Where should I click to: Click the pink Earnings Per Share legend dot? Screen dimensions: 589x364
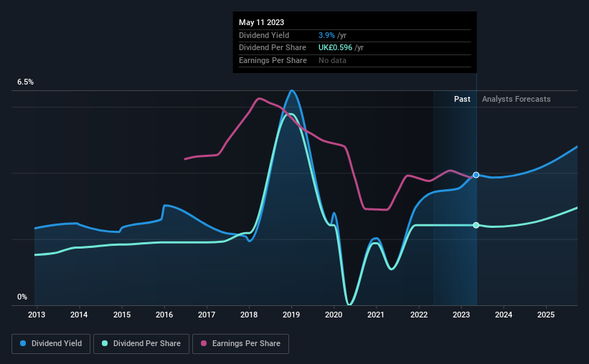[x=204, y=343]
